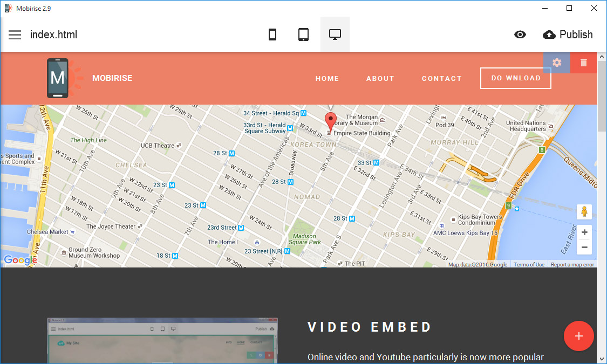Click the Publish cloud button
The width and height of the screenshot is (607, 364).
tap(568, 35)
